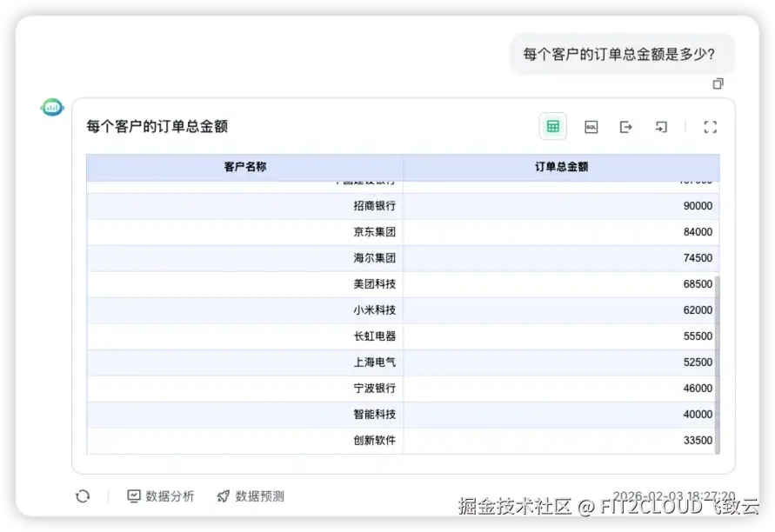Select the 宁波银行 cell
This screenshot has width=775, height=532.
244,389
